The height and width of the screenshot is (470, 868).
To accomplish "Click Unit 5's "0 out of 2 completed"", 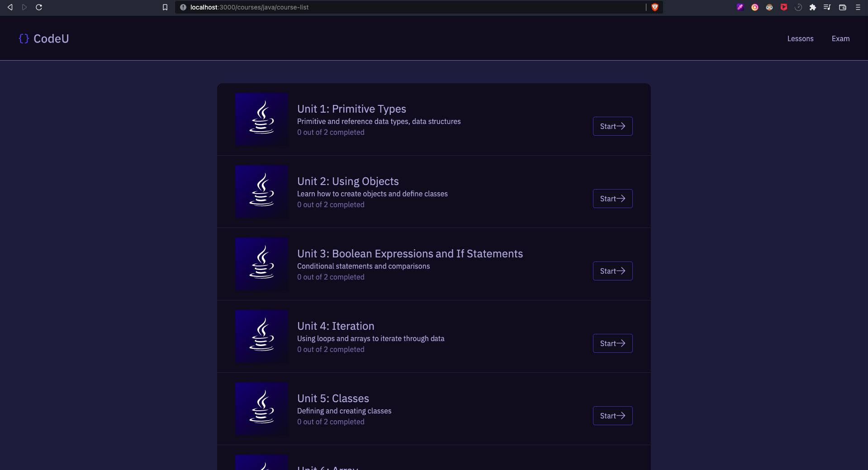I will pos(331,422).
